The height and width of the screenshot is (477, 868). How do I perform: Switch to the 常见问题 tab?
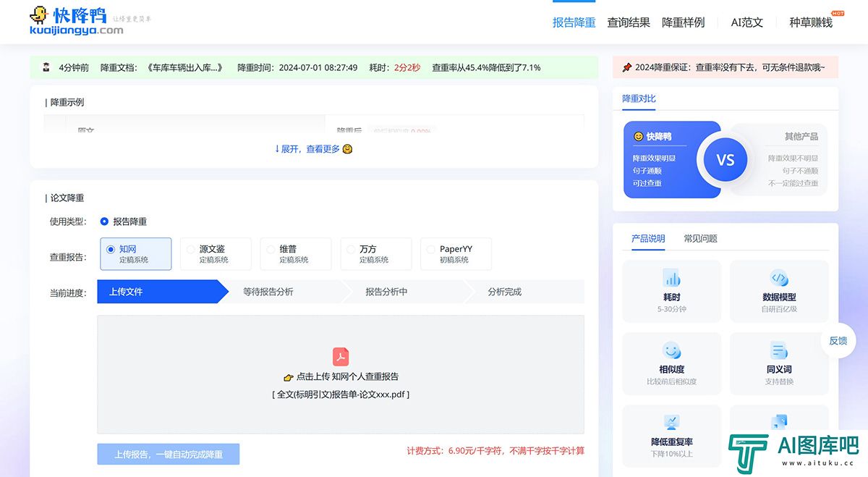701,238
